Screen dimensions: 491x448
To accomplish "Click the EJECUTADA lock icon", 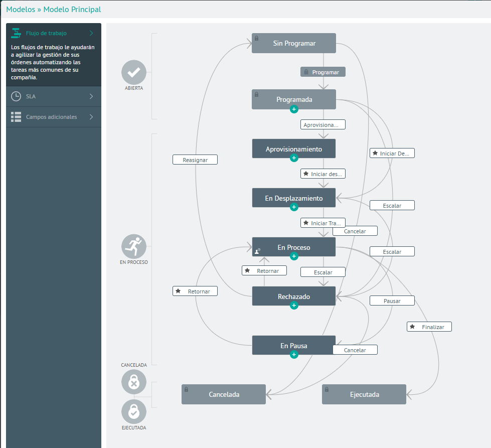I will point(134,412).
